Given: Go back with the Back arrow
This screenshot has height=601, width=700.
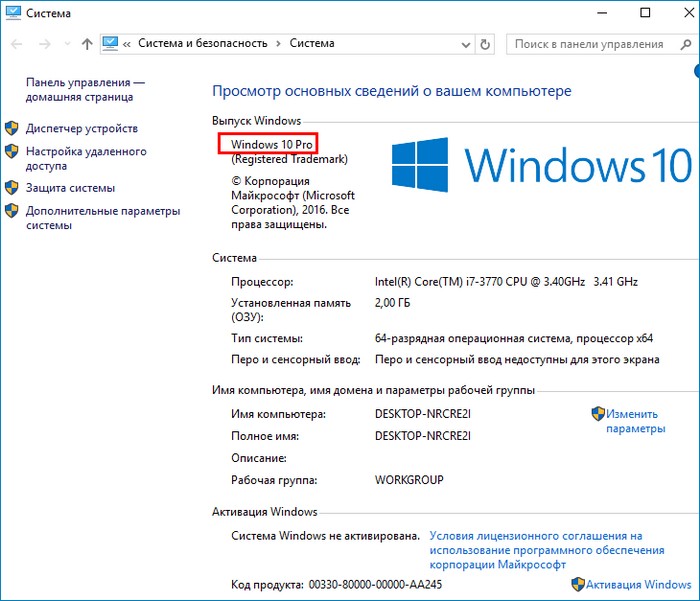Looking at the screenshot, I should click(18, 44).
